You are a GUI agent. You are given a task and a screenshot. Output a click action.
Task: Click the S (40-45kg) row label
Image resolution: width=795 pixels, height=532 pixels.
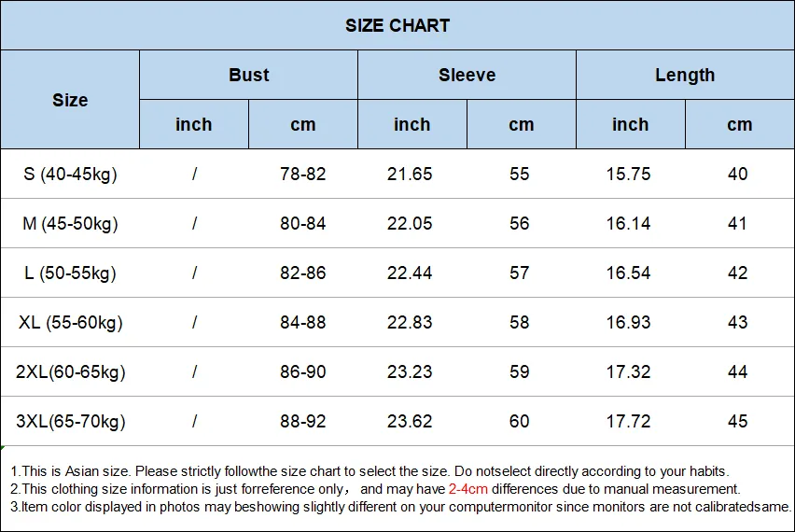tap(70, 174)
